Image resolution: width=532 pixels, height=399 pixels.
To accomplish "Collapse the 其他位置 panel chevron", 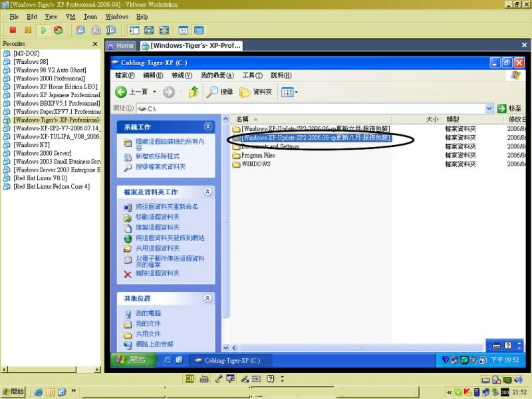I will click(207, 298).
